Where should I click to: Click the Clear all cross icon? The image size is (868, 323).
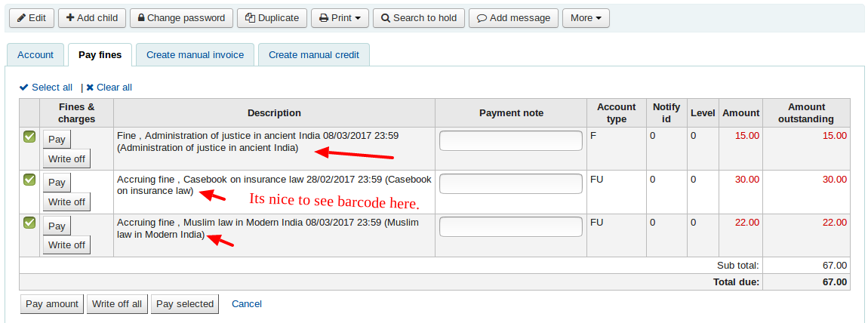point(90,88)
